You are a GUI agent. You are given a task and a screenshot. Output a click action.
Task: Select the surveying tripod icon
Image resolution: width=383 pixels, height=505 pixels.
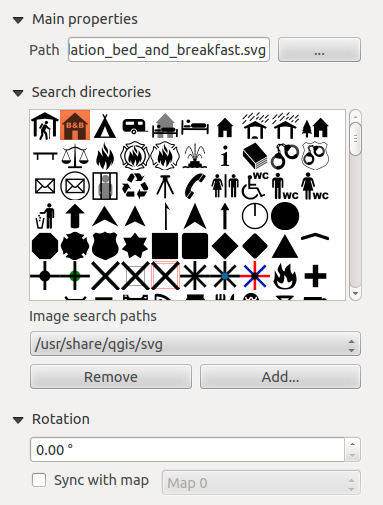[165, 186]
